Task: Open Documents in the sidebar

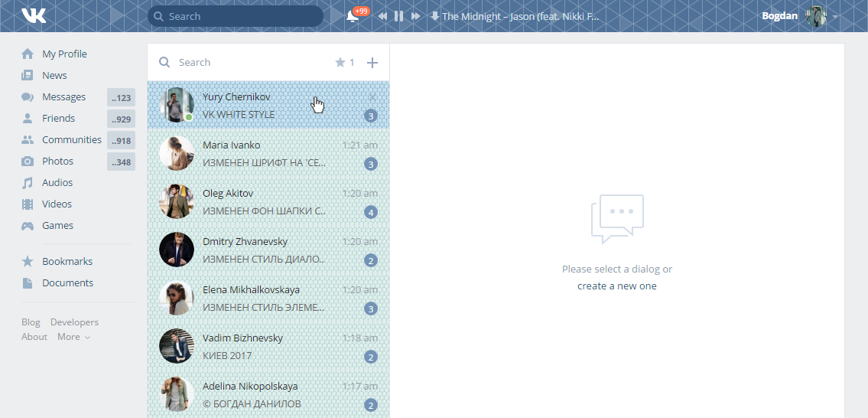Action: (67, 282)
